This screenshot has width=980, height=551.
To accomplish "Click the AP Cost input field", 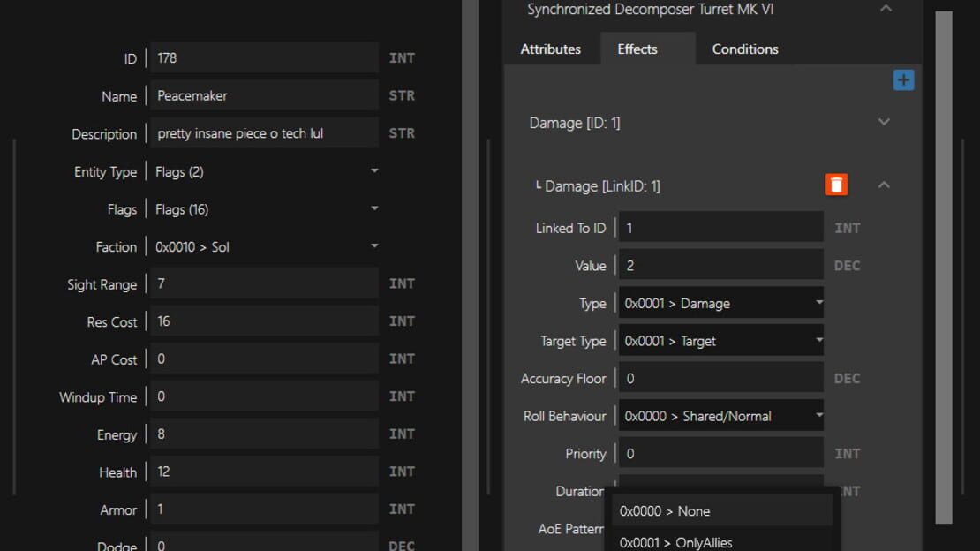I will point(264,359).
